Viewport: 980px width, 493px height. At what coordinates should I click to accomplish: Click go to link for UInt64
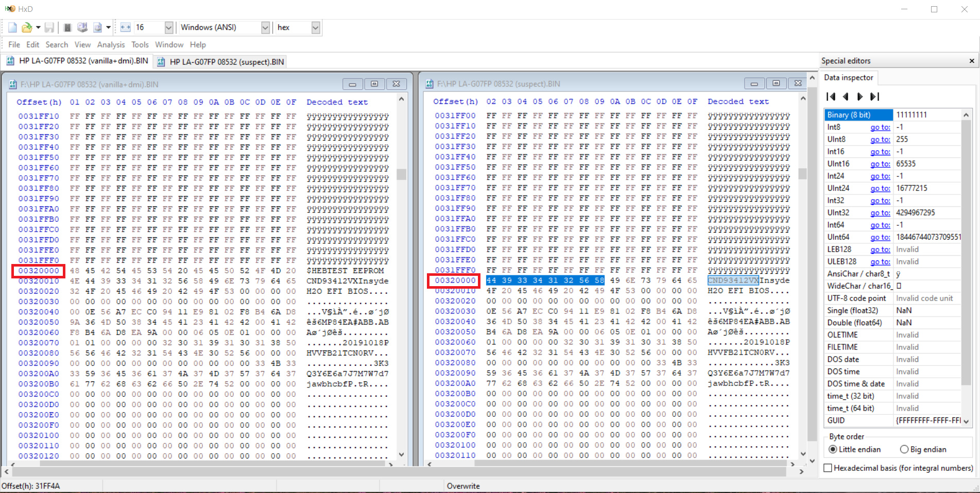click(x=880, y=237)
